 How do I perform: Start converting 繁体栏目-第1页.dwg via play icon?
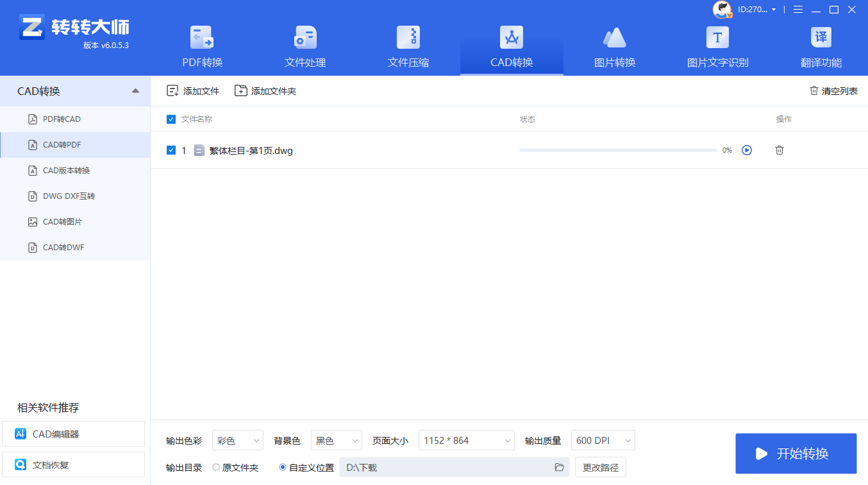coord(746,149)
